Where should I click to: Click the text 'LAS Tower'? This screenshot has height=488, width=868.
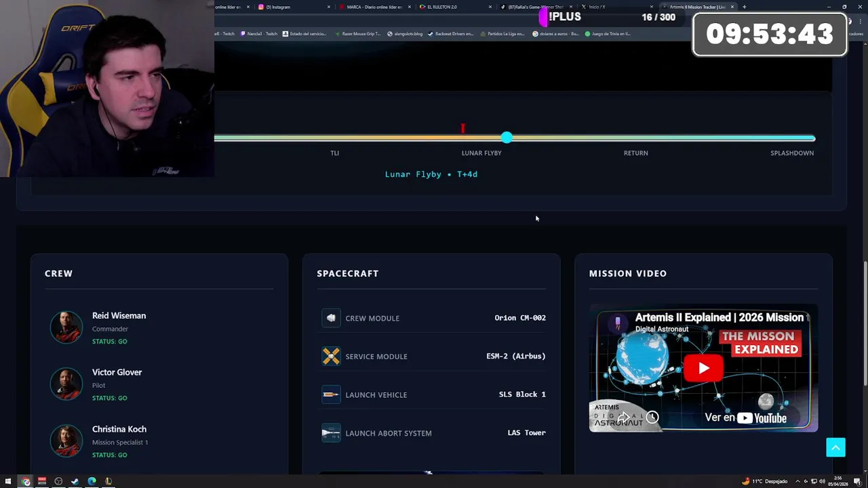[x=527, y=432]
